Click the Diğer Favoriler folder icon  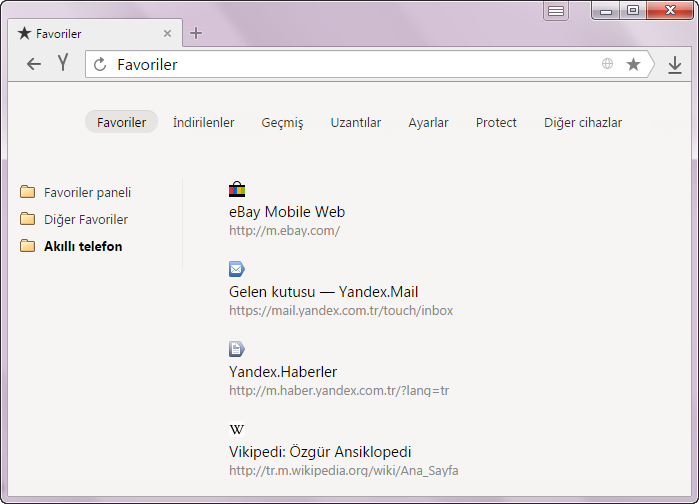pos(28,219)
